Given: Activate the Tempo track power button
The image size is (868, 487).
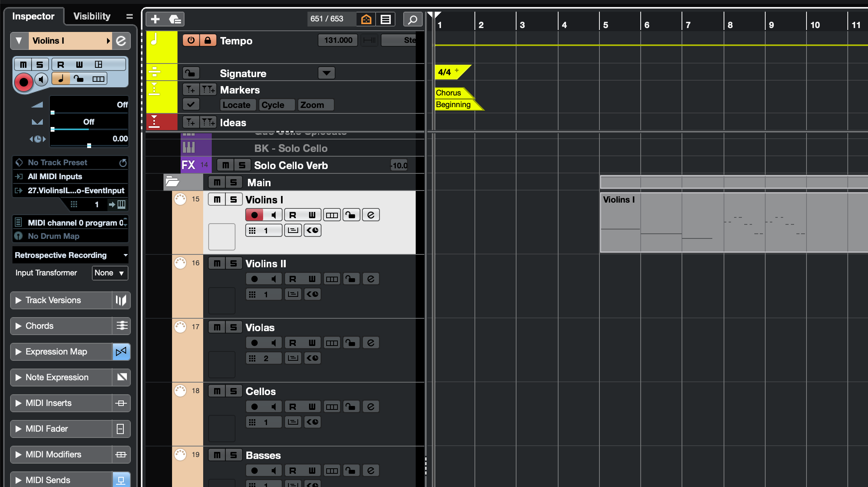Looking at the screenshot, I should tap(191, 40).
